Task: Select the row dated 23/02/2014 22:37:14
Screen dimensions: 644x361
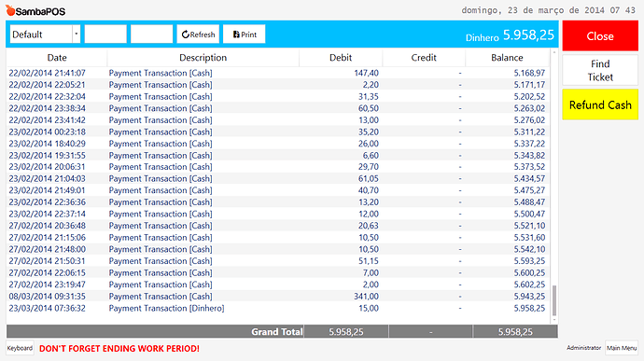Action: pyautogui.click(x=277, y=214)
